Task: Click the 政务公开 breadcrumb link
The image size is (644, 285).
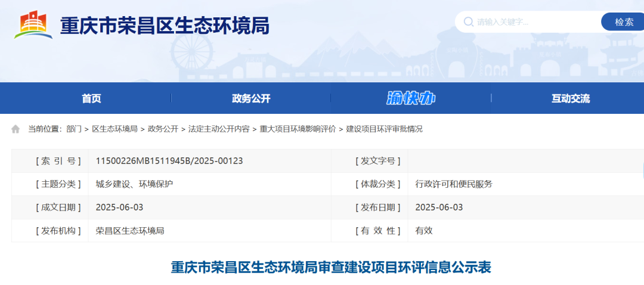Action: click(x=163, y=129)
